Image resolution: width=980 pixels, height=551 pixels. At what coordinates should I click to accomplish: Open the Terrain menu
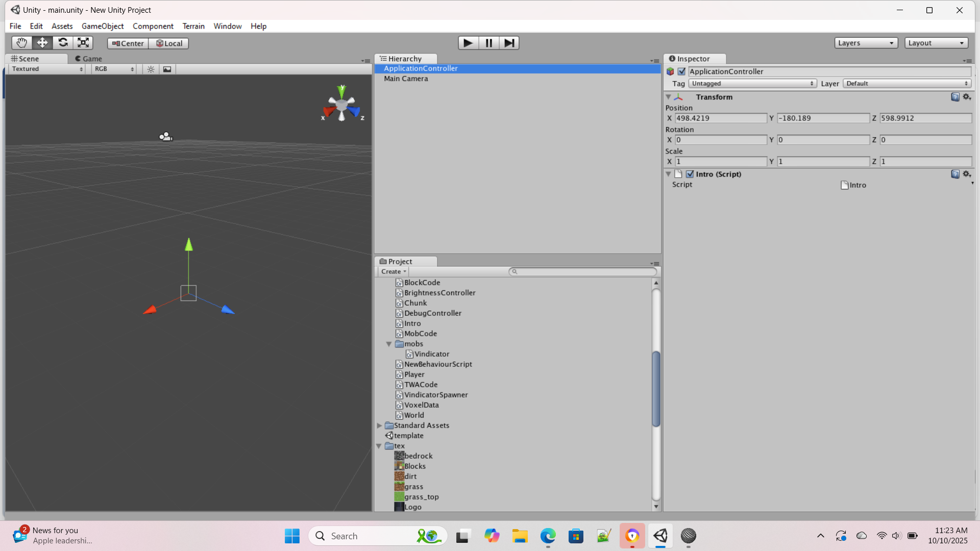[x=193, y=26]
